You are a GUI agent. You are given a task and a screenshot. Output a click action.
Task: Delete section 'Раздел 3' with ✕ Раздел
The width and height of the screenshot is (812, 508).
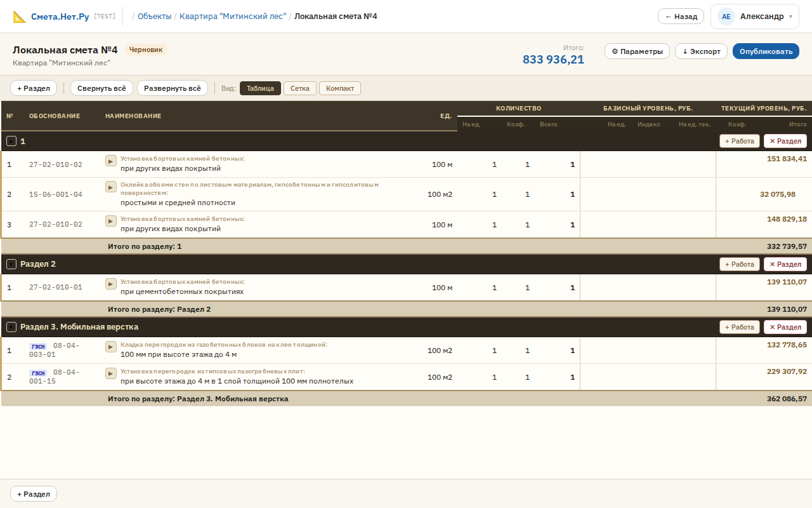pyautogui.click(x=785, y=327)
